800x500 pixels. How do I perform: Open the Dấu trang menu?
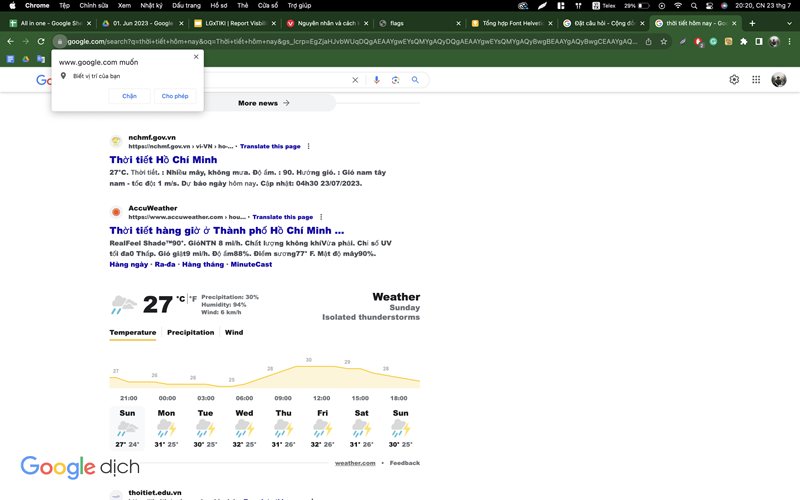click(x=186, y=6)
